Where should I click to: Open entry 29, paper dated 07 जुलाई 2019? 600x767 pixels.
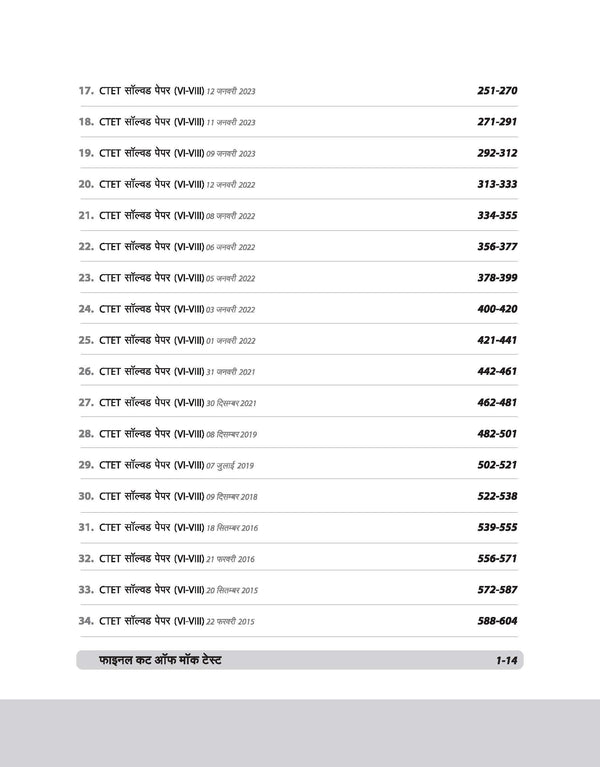(165, 465)
